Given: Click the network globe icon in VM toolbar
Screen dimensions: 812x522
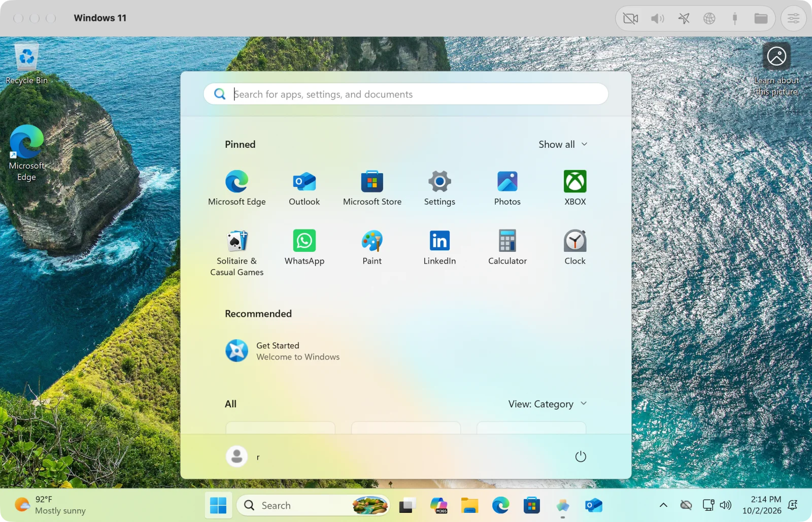Looking at the screenshot, I should pyautogui.click(x=709, y=19).
